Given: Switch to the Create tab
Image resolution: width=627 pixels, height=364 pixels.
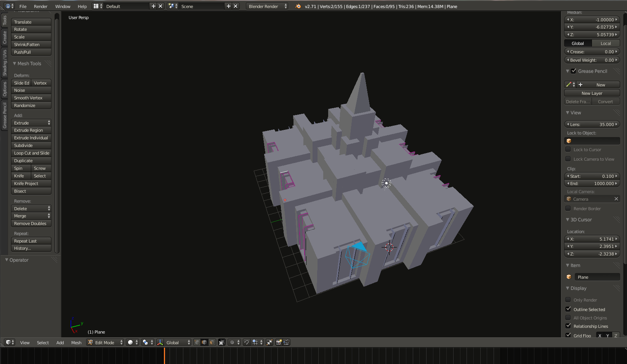Looking at the screenshot, I should (x=5, y=37).
